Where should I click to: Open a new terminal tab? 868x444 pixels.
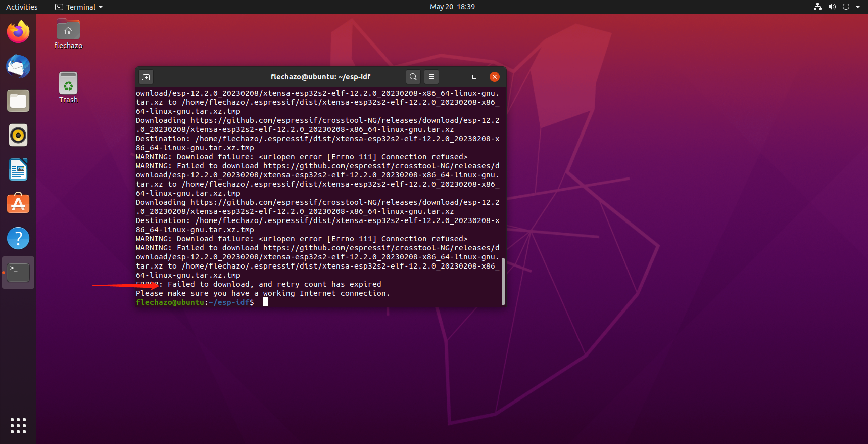[x=146, y=77]
